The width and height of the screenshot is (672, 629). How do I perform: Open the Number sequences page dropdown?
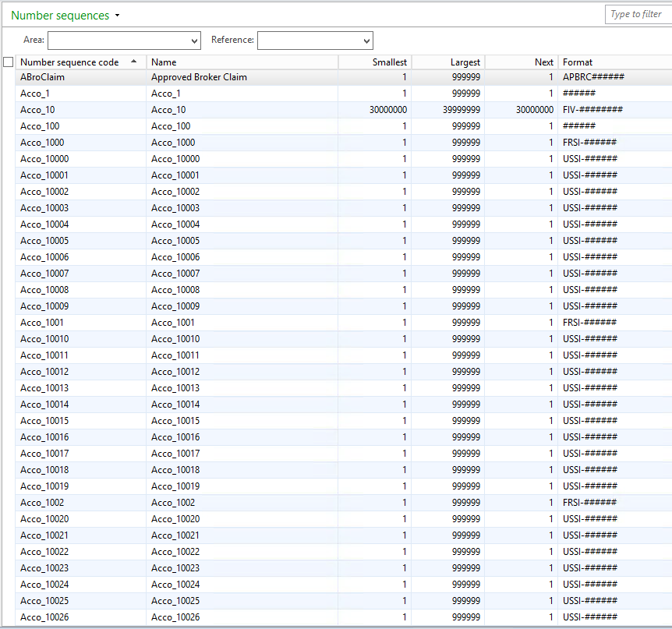118,15
